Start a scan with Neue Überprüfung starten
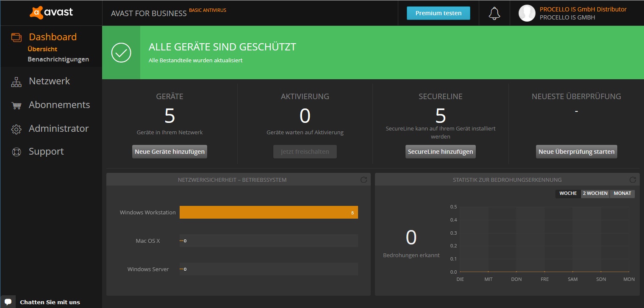 [576, 152]
